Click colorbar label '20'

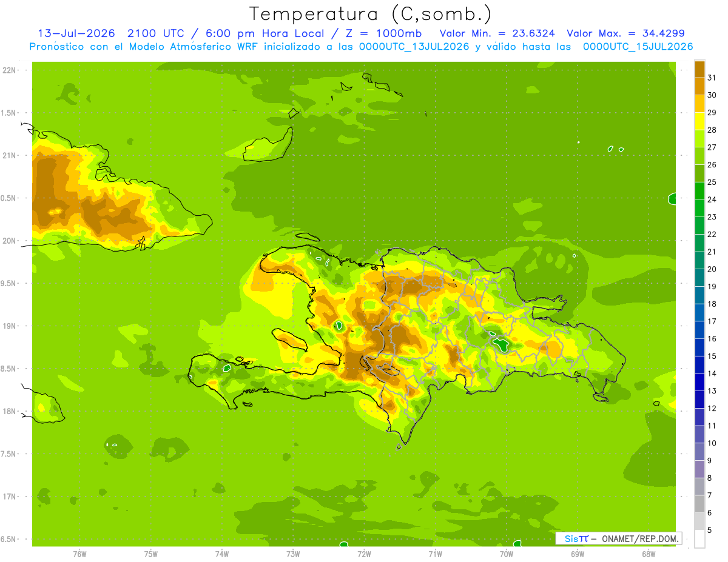point(712,269)
